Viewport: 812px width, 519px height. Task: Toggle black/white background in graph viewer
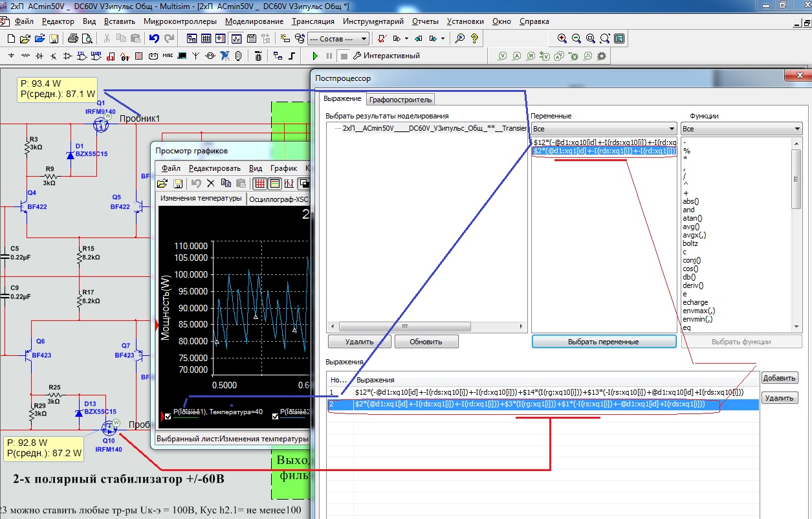[x=305, y=184]
